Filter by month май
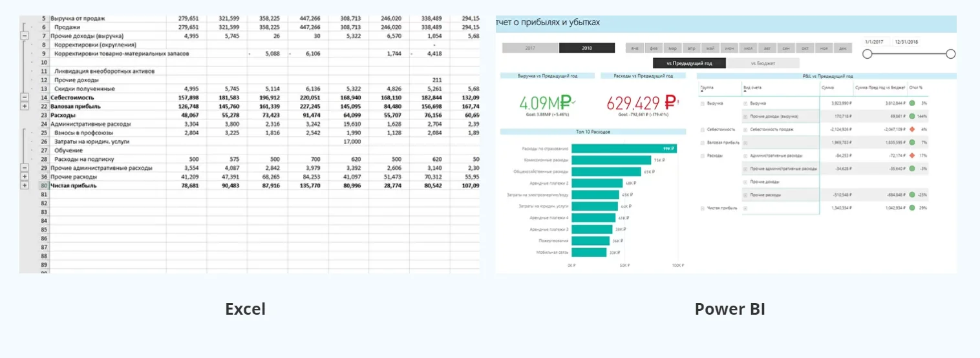This screenshot has width=980, height=358. [x=710, y=48]
